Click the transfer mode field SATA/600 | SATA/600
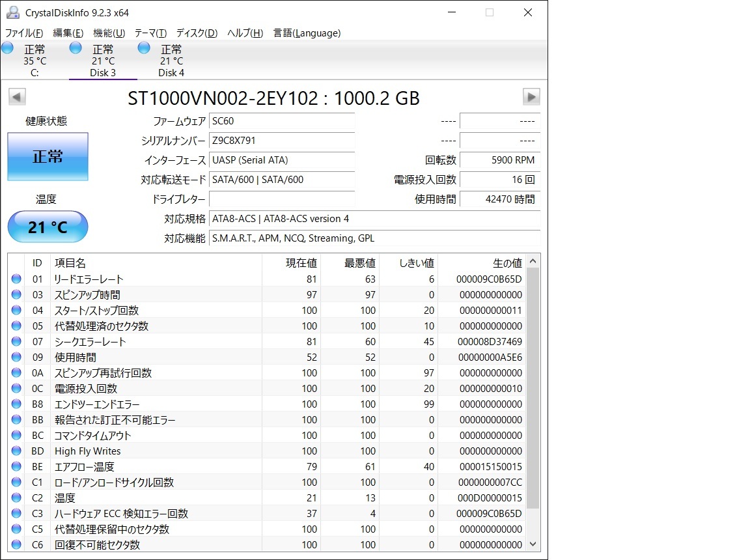Viewport: 750px width, 560px height. tap(282, 180)
